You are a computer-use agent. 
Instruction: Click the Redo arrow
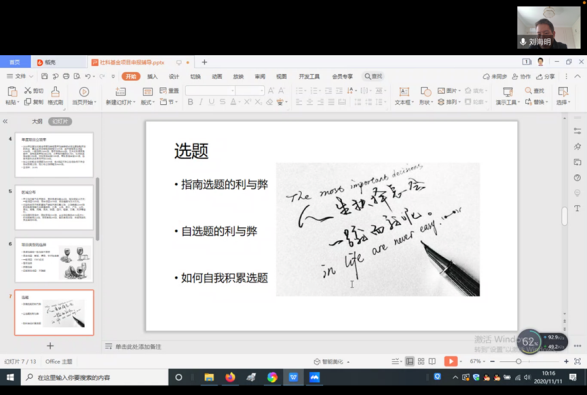click(102, 76)
